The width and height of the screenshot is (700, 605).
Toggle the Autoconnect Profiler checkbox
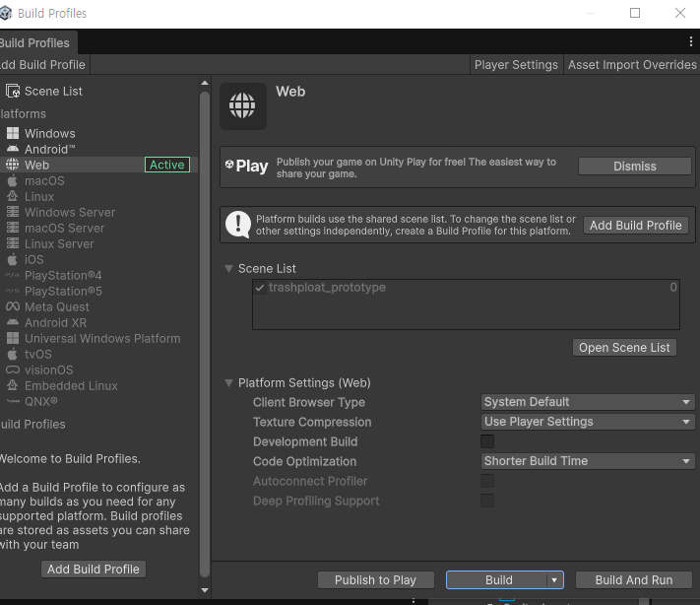click(x=487, y=481)
